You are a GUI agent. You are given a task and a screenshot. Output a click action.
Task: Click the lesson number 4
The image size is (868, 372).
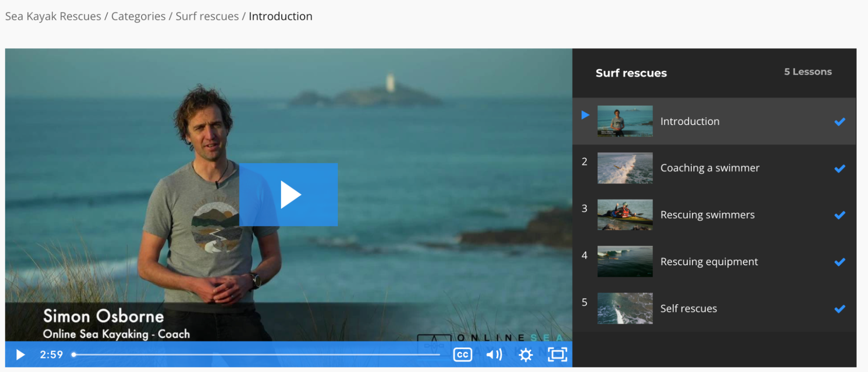[x=584, y=256]
